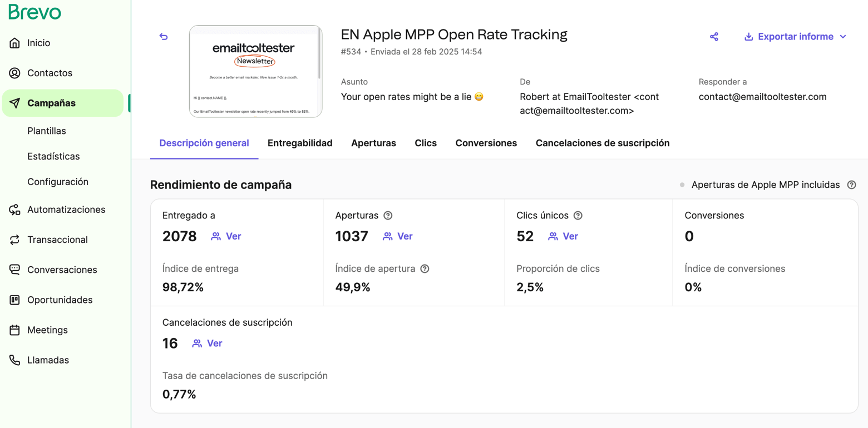Click the Transaccional arrows icon
The image size is (868, 428).
tap(15, 240)
